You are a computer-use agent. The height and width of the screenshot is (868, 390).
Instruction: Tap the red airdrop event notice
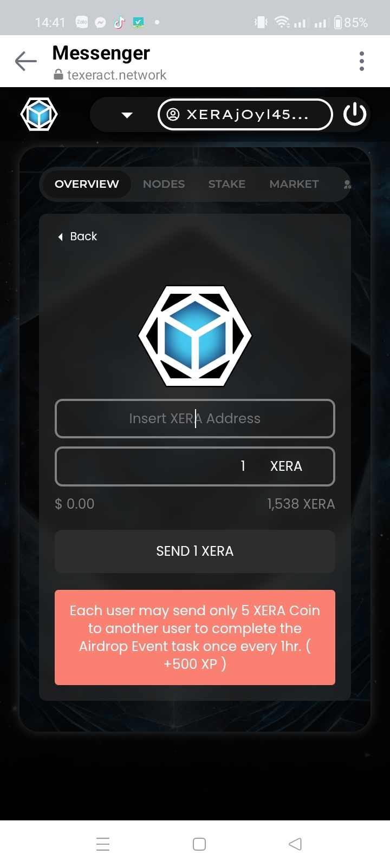195,637
